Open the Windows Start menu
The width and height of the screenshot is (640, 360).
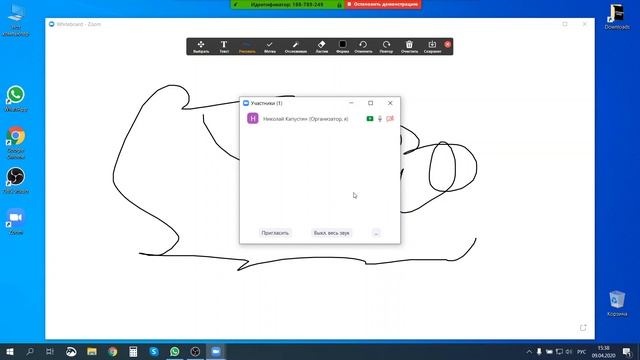tap(10, 351)
